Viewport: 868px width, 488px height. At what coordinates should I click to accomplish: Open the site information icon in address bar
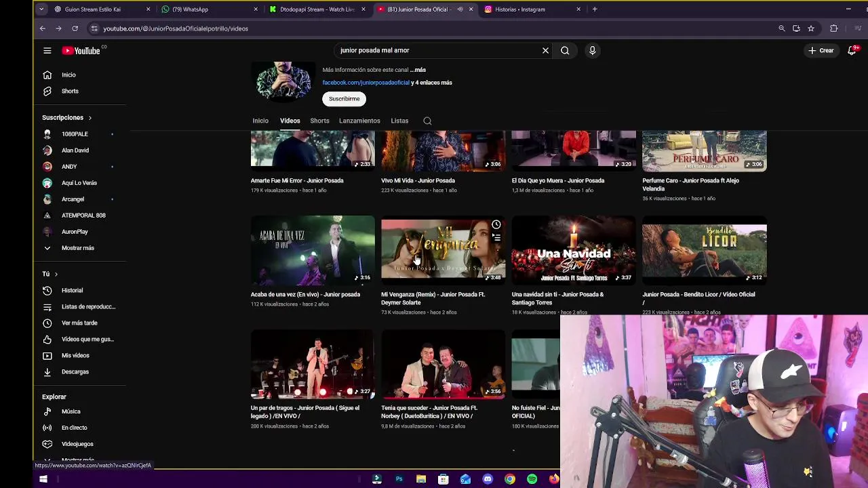[x=94, y=28]
